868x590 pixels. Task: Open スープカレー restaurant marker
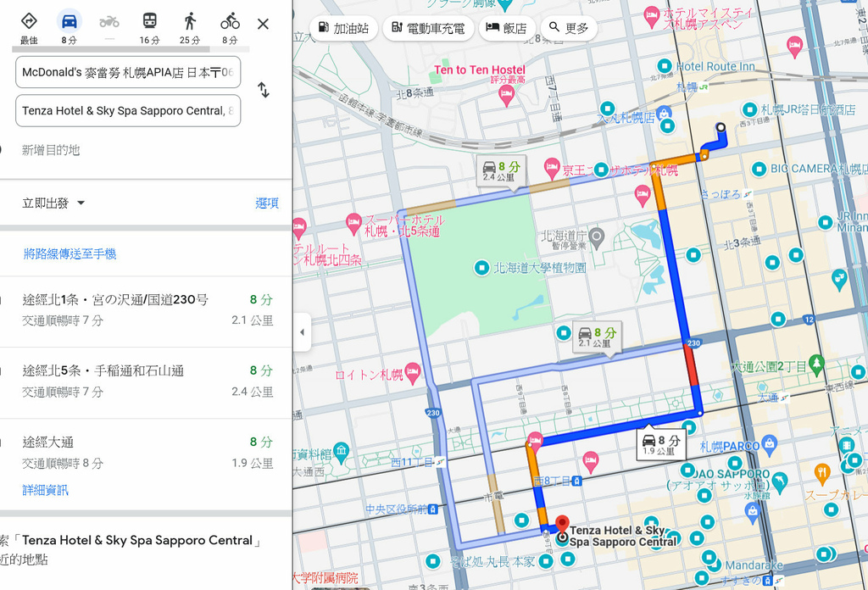822,474
